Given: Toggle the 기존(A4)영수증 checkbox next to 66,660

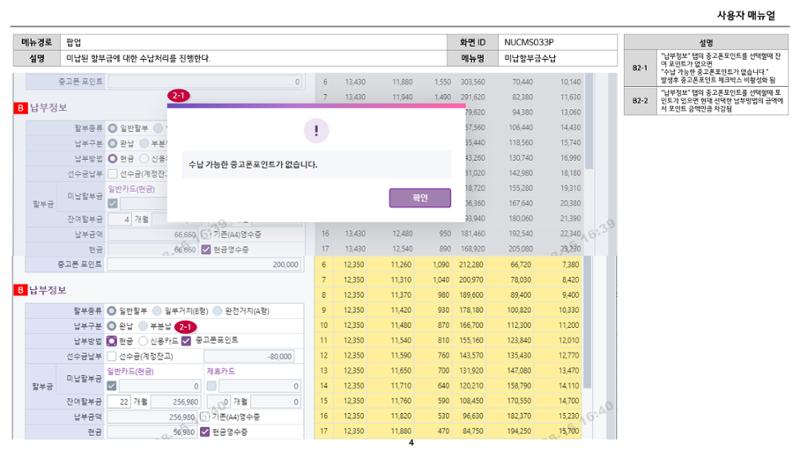Looking at the screenshot, I should coord(205,234).
